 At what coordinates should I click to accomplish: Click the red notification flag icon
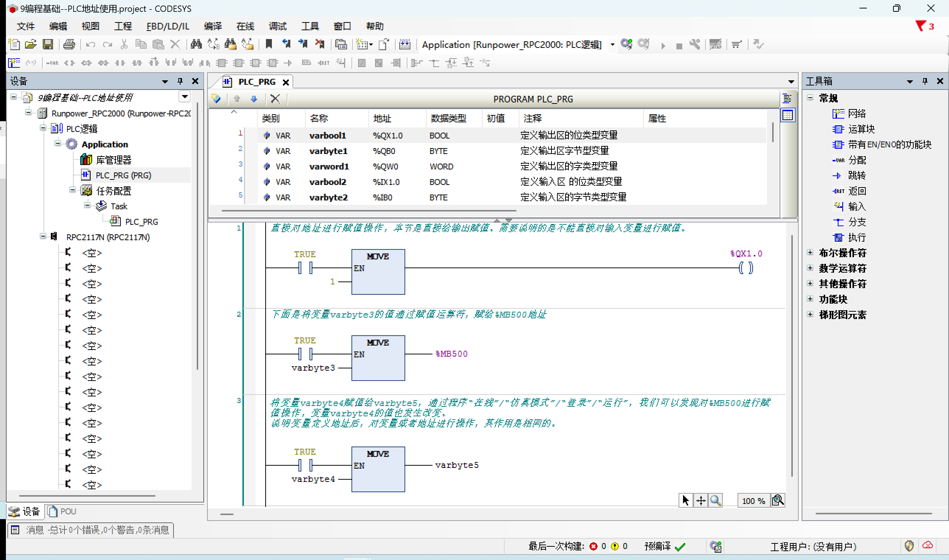tap(920, 26)
